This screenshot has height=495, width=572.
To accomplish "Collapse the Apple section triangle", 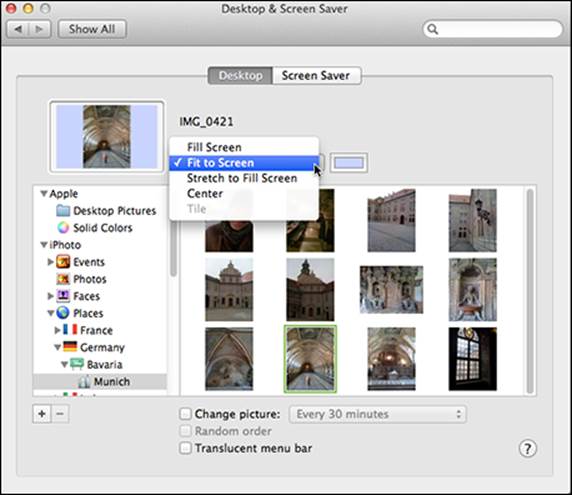I will [x=44, y=193].
